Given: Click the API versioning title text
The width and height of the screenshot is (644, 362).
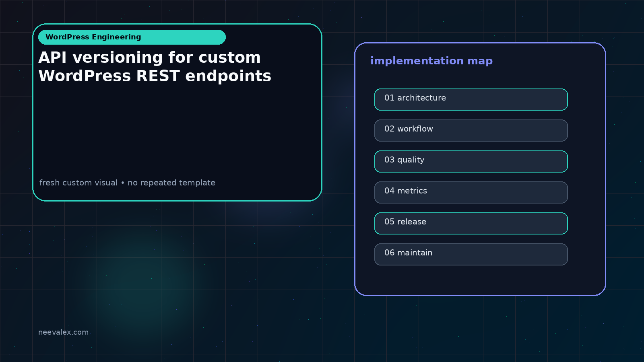Looking at the screenshot, I should coord(155,67).
